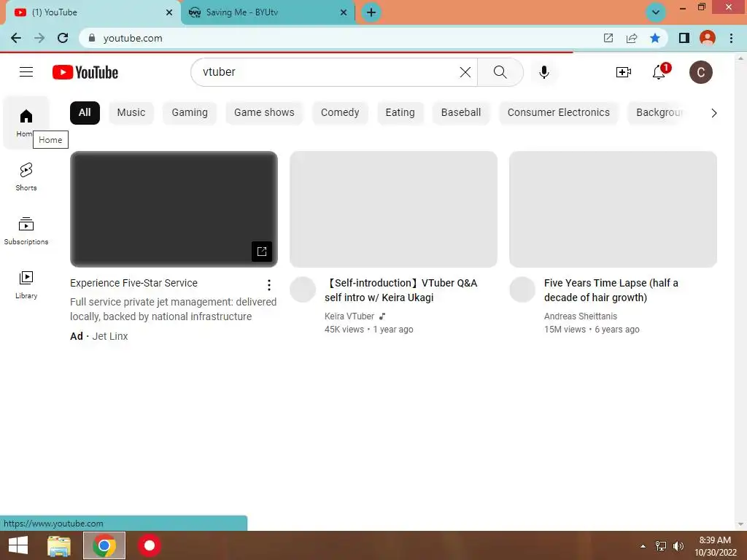Screen dimensions: 747x560
Task: Open volume control in system tray
Action: coord(678,546)
